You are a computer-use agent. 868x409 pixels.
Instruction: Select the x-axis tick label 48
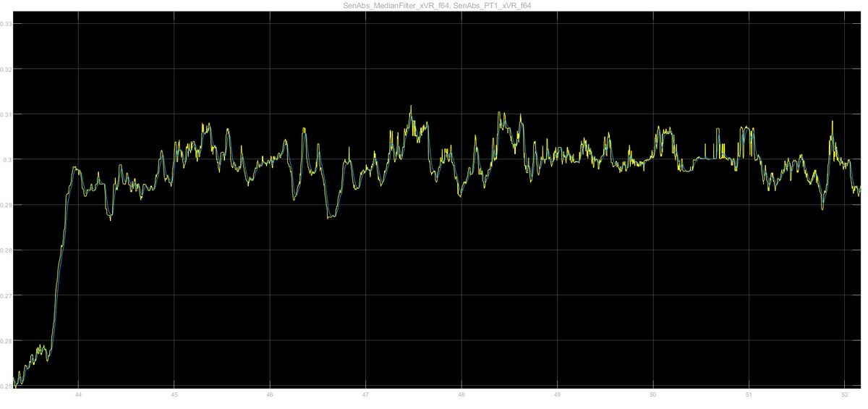(x=461, y=395)
